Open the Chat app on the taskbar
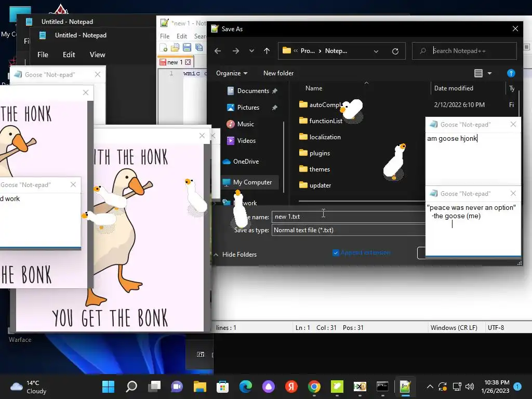 (177, 387)
